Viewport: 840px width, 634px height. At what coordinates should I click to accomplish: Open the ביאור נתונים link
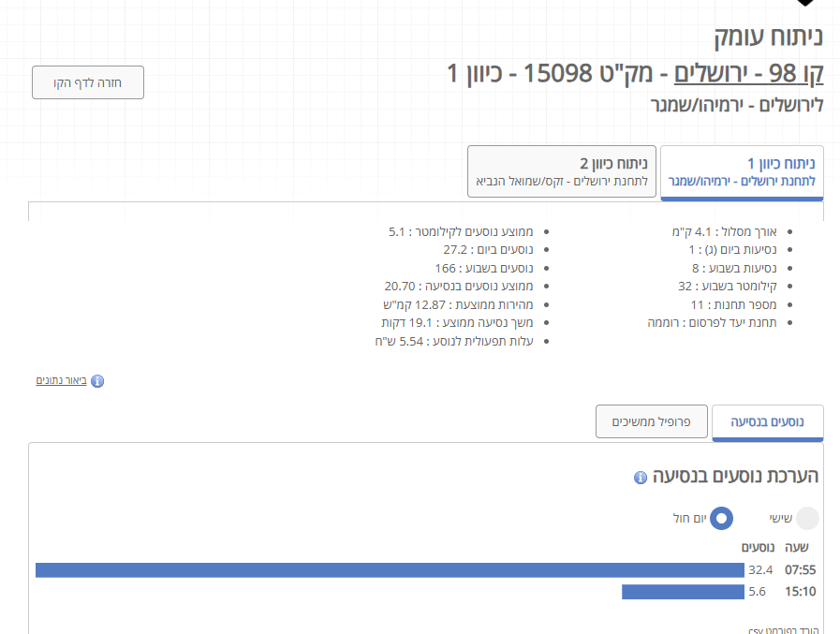pyautogui.click(x=61, y=380)
